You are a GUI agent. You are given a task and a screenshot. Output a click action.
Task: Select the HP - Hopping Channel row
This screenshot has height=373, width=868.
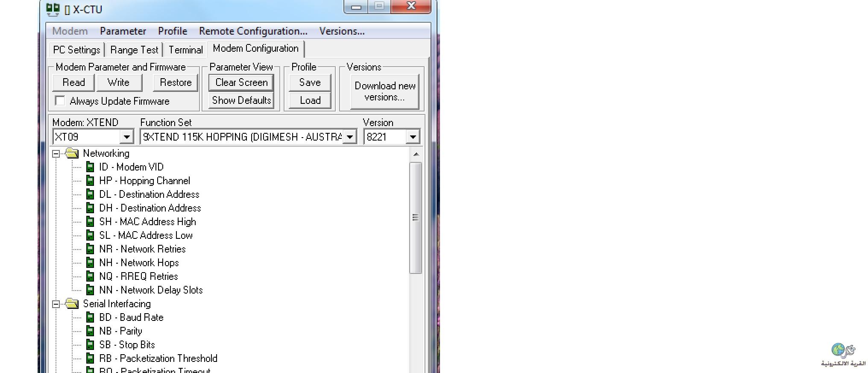(x=144, y=181)
